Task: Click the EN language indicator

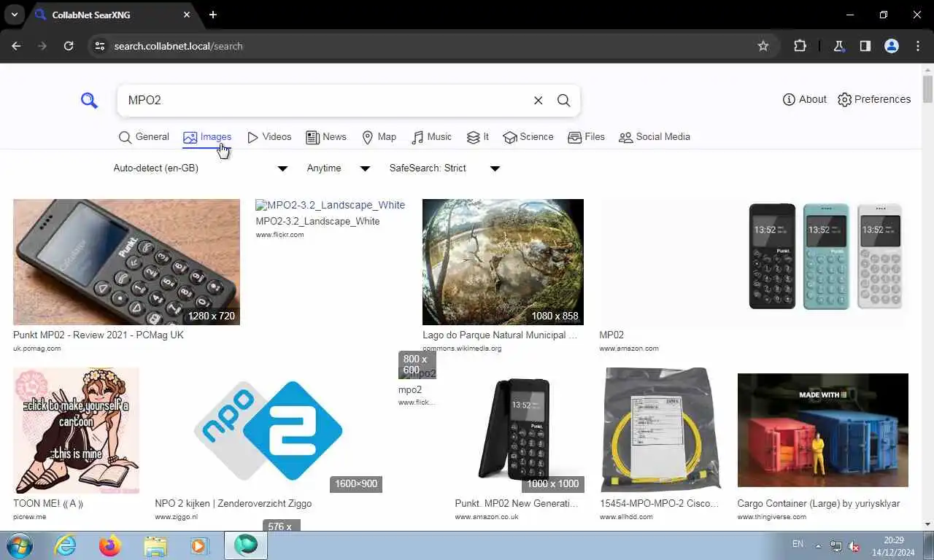Action: point(798,544)
